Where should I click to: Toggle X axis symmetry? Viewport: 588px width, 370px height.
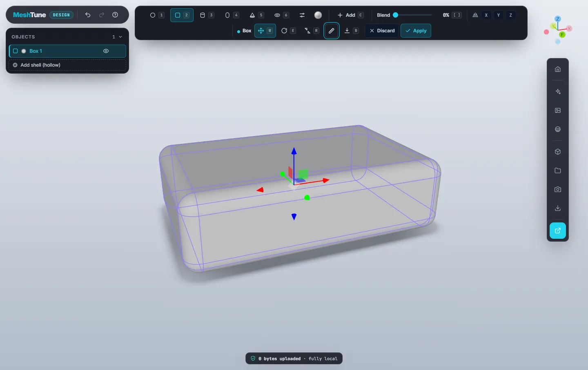click(486, 15)
